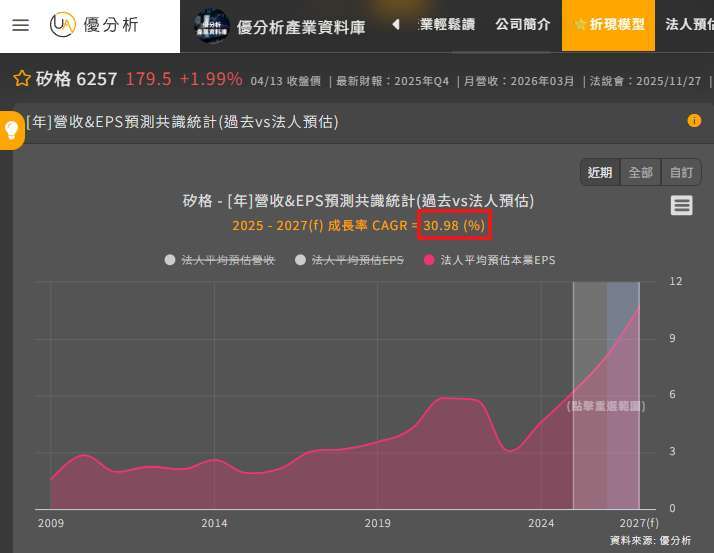Image resolution: width=714 pixels, height=553 pixels.
Task: Click the 30.98 (%) CAGR value
Action: click(453, 226)
